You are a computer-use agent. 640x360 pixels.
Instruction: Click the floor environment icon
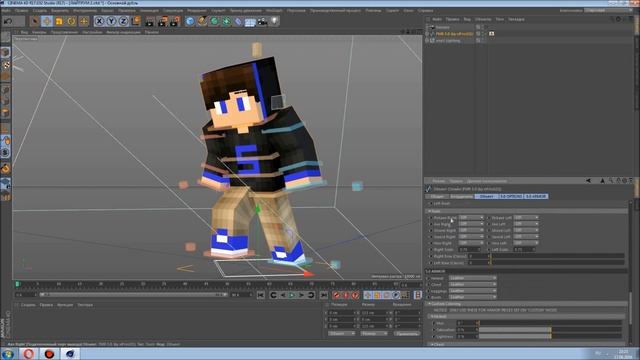250,21
